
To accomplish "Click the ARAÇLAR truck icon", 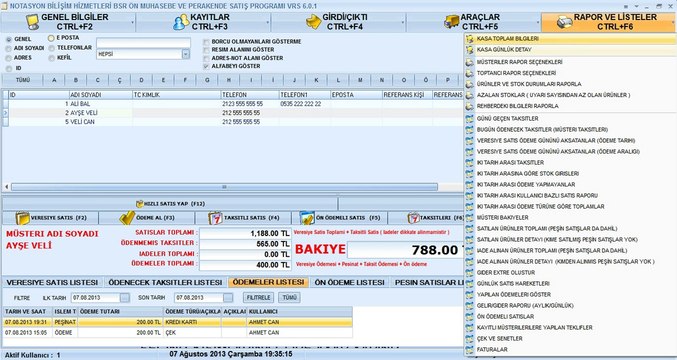I will coord(452,22).
